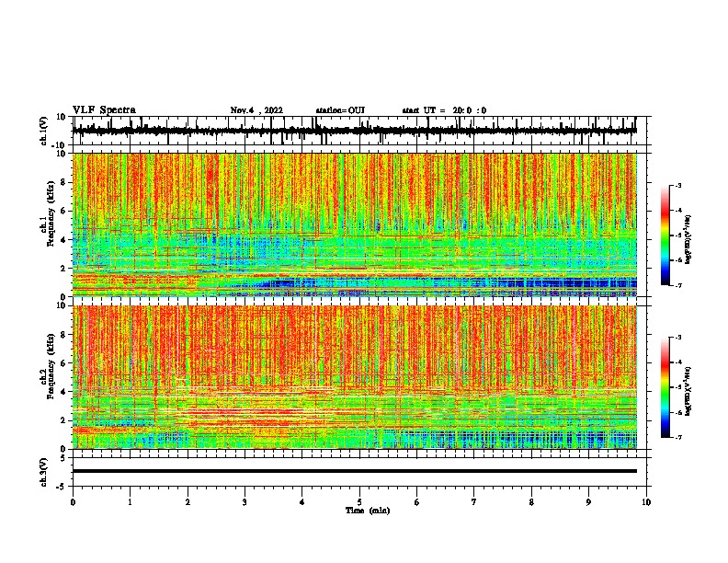Click the ch.1 color scale bar
The width and height of the screenshot is (728, 563).
(x=665, y=236)
